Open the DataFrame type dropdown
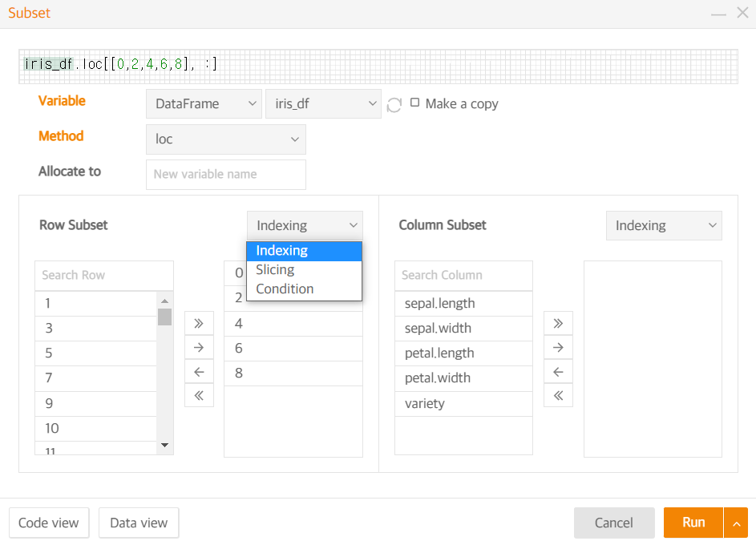Image resolution: width=756 pixels, height=545 pixels. click(x=204, y=104)
